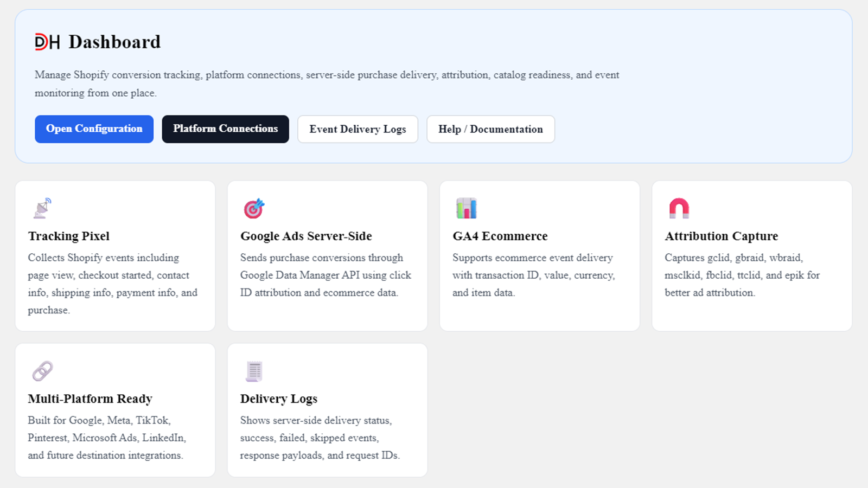Click the GA4 Ecommerce card title
Image resolution: width=868 pixels, height=488 pixels.
[500, 236]
